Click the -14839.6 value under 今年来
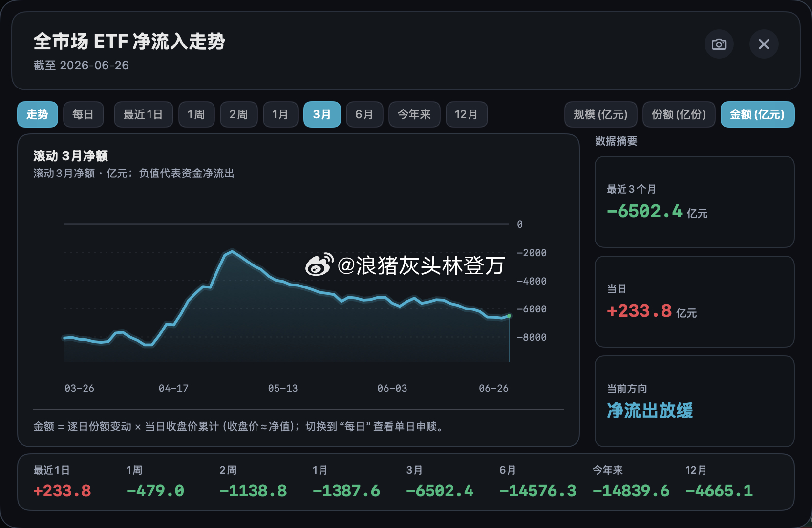This screenshot has height=528, width=812. coord(631,491)
